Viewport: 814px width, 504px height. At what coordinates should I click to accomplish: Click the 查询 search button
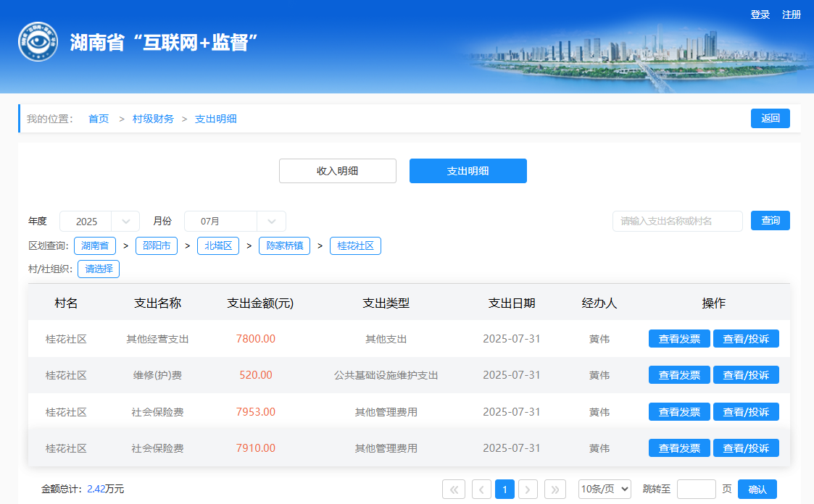pyautogui.click(x=770, y=221)
